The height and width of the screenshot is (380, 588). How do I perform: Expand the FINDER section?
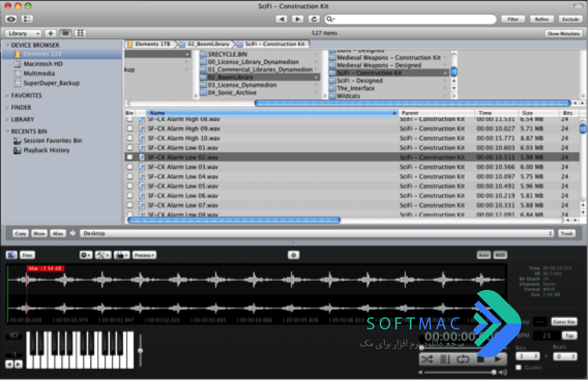tap(7, 108)
